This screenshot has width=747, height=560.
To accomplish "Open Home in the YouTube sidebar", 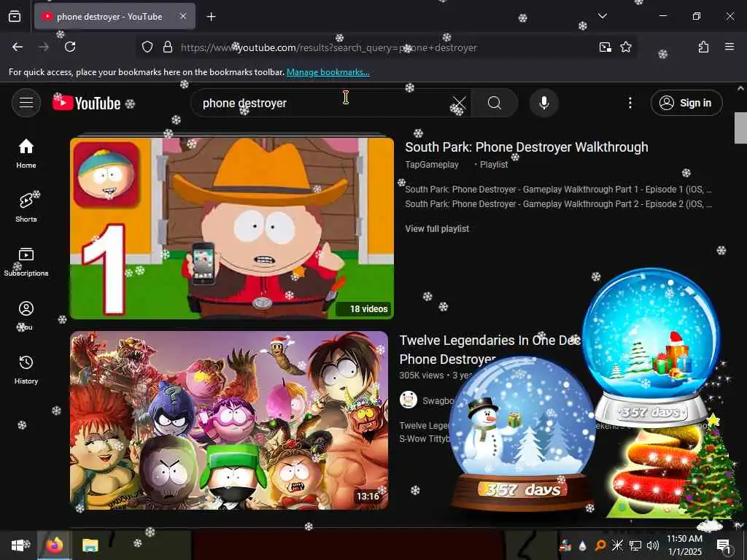I will point(26,153).
